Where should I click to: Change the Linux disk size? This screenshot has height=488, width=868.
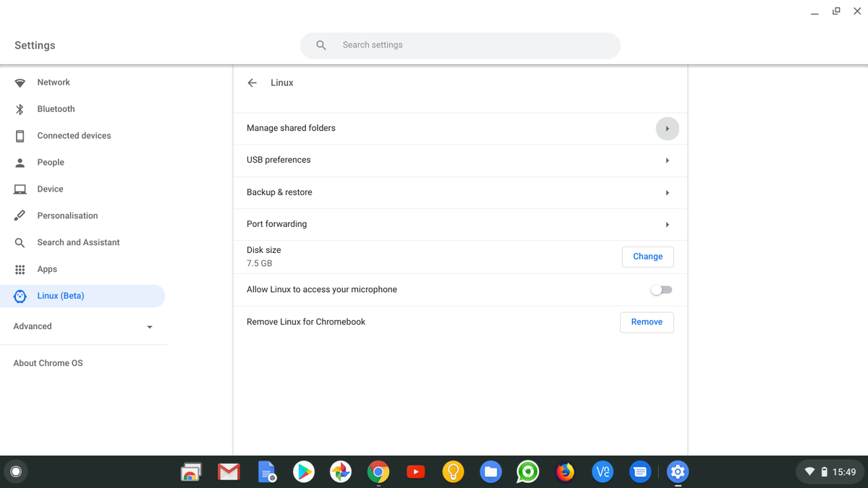(647, 256)
